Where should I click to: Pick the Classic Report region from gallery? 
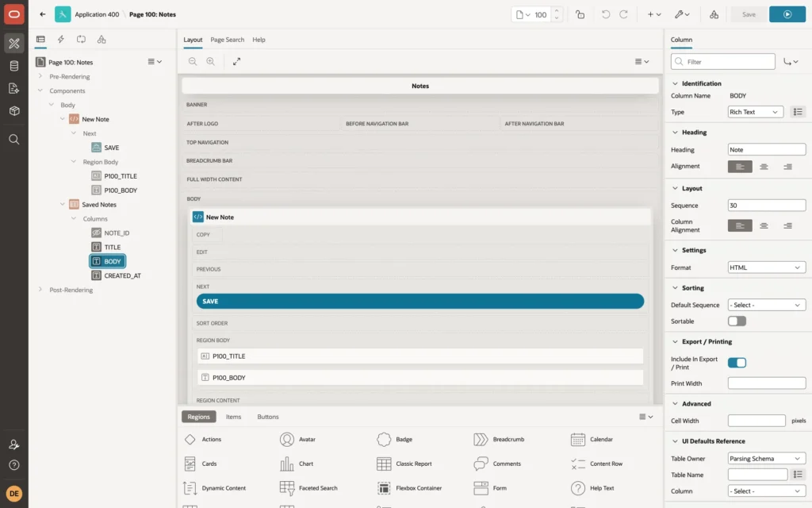[x=404, y=464]
